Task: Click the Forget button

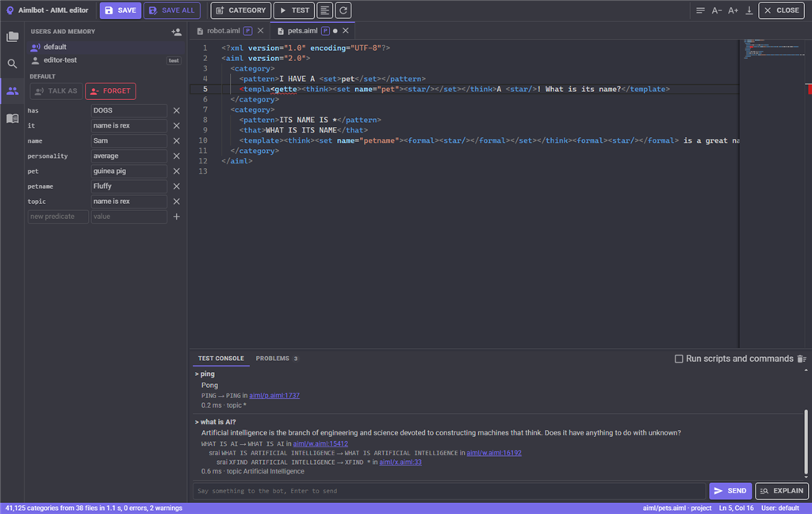Action: coord(111,91)
